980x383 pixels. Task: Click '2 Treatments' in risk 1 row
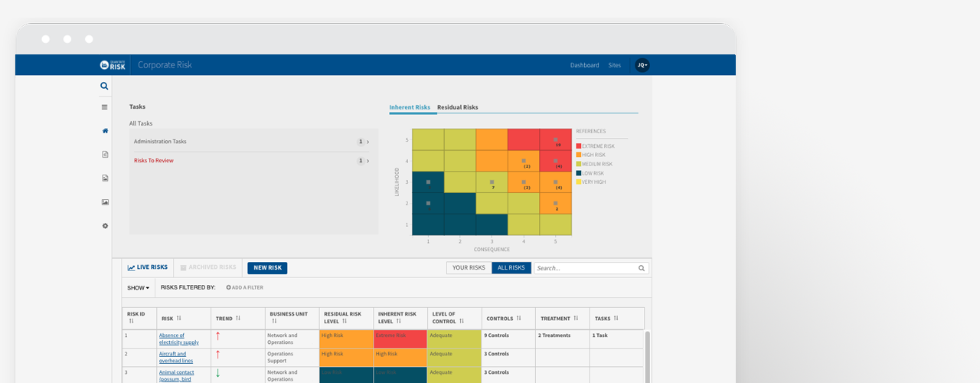point(554,336)
